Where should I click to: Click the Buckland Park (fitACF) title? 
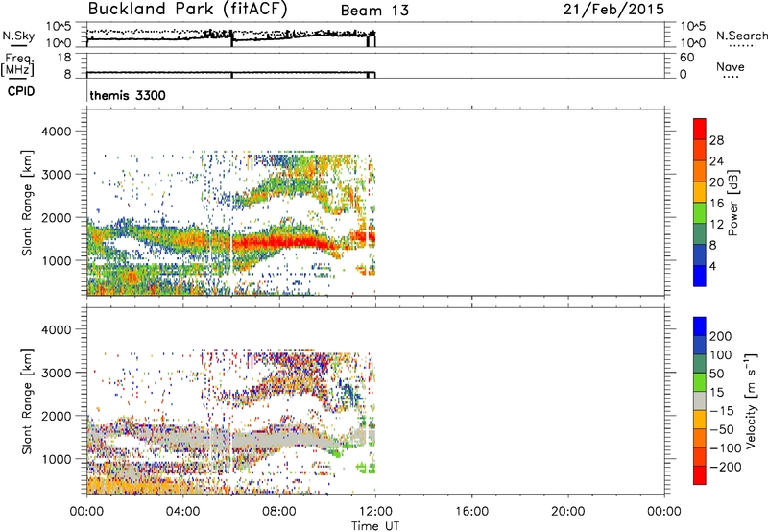point(187,10)
